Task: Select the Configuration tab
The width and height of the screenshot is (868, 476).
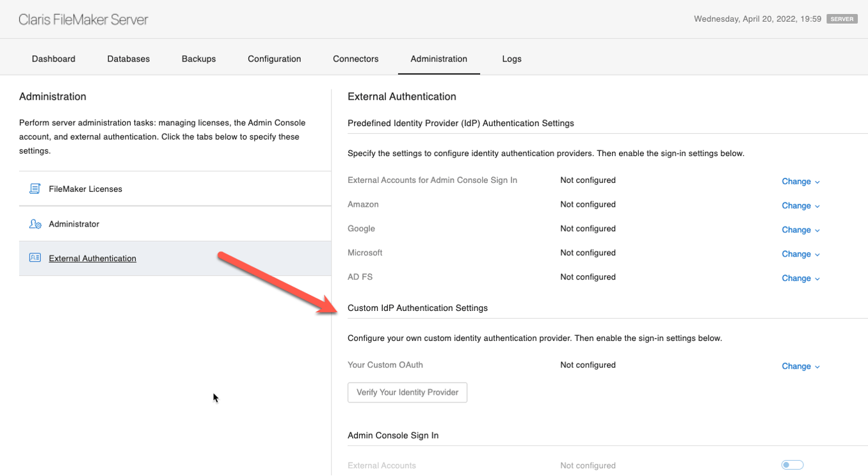Action: click(x=275, y=59)
